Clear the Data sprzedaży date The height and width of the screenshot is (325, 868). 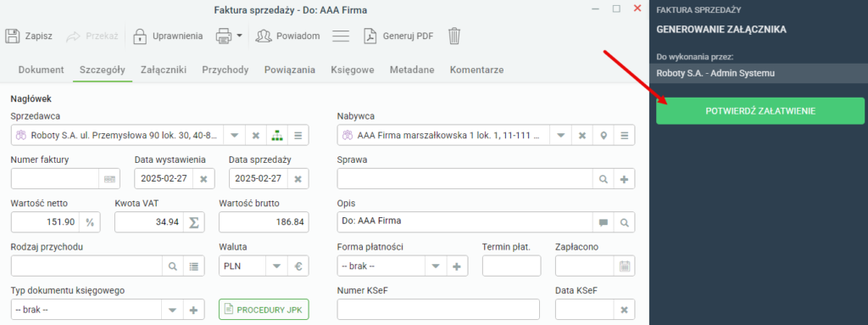(298, 178)
